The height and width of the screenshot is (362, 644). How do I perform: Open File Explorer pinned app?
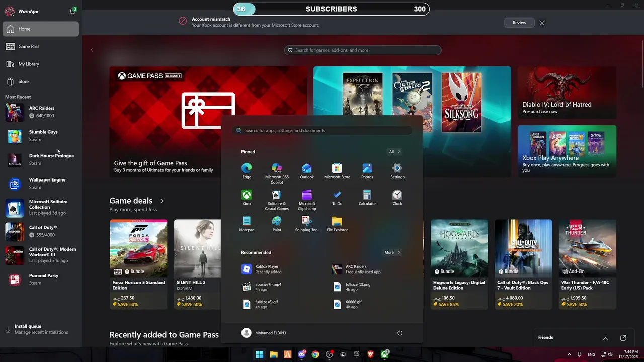point(337,224)
